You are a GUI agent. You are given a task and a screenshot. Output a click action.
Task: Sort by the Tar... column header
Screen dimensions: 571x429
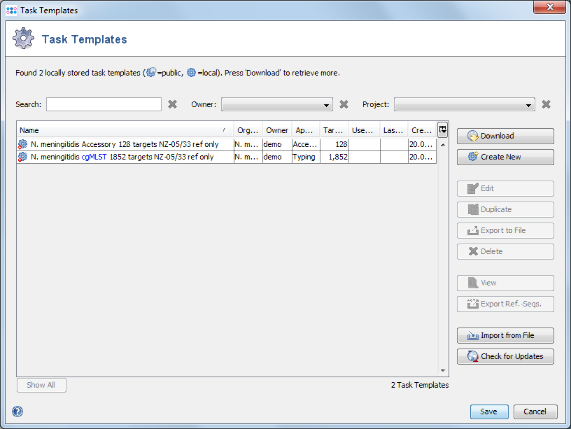[x=334, y=130]
